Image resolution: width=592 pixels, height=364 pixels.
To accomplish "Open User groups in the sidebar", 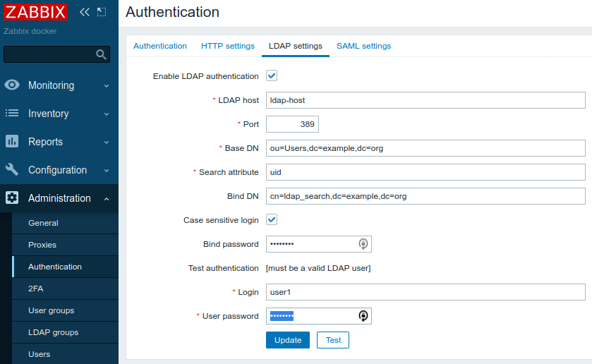I will click(x=65, y=311).
